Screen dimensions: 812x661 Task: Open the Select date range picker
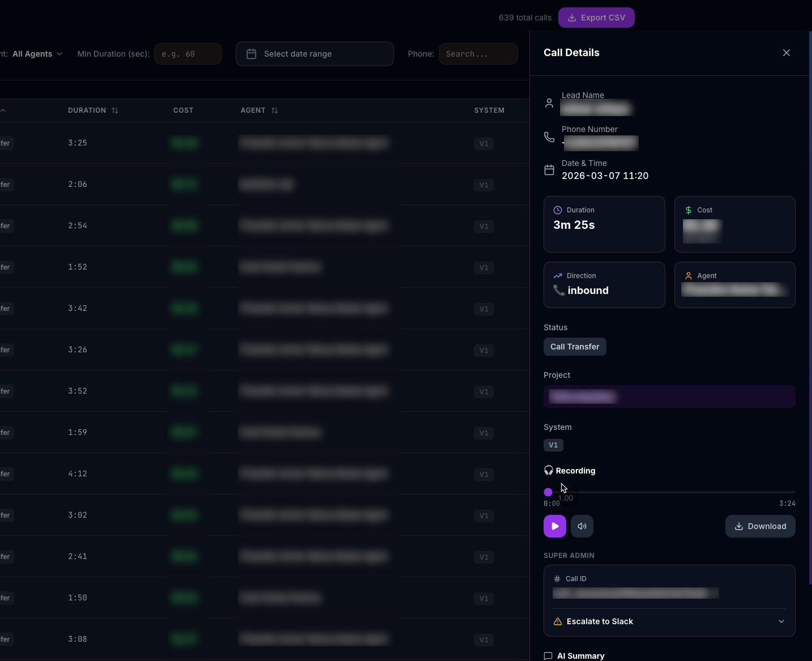coord(315,54)
